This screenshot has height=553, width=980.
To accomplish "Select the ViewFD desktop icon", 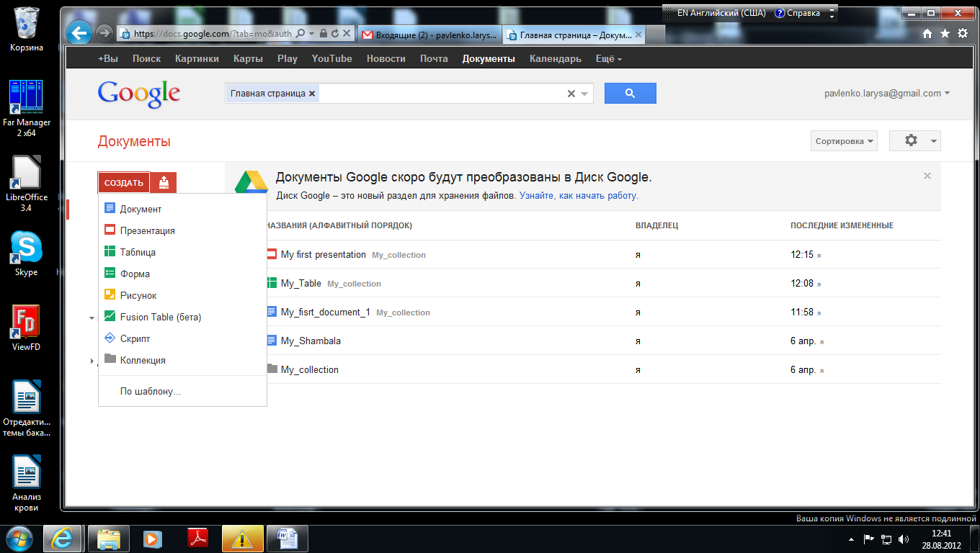I will pyautogui.click(x=27, y=328).
